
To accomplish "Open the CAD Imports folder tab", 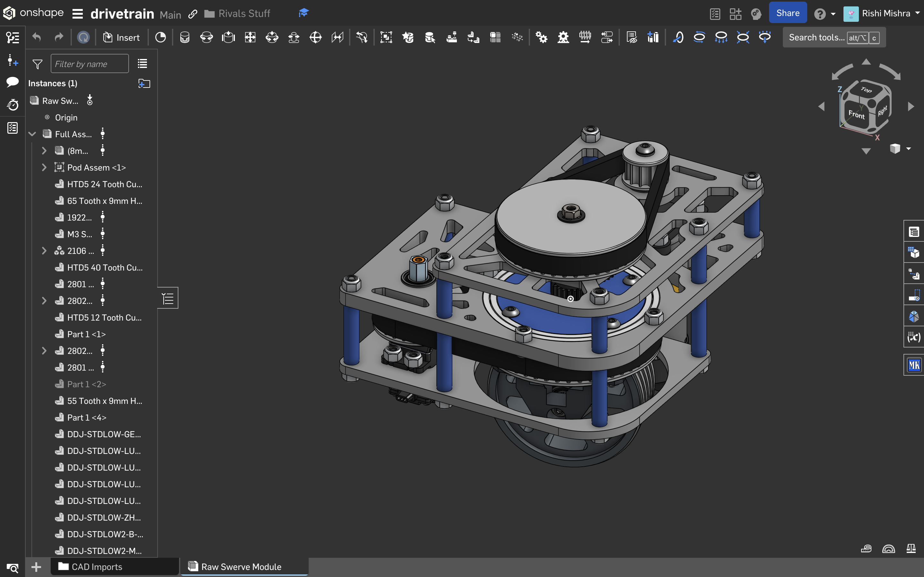I will point(97,567).
